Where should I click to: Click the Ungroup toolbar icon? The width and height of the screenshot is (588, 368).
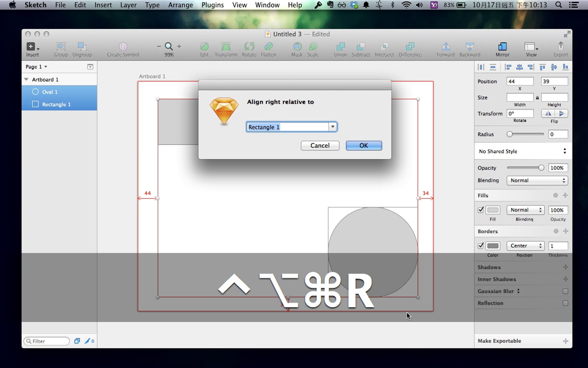click(x=82, y=46)
